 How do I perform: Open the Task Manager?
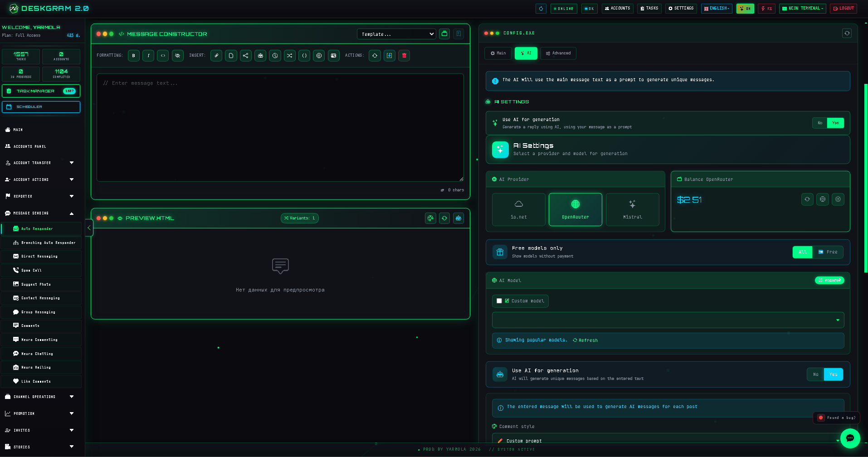pos(41,91)
